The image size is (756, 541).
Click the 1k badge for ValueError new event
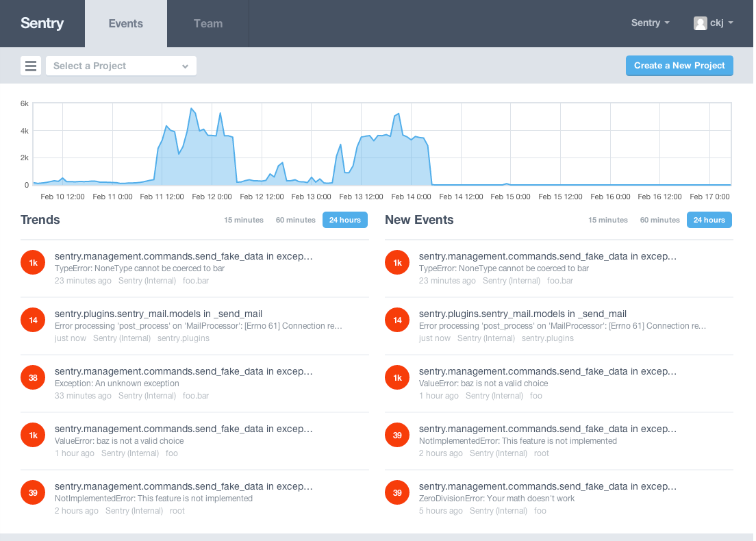click(x=397, y=377)
